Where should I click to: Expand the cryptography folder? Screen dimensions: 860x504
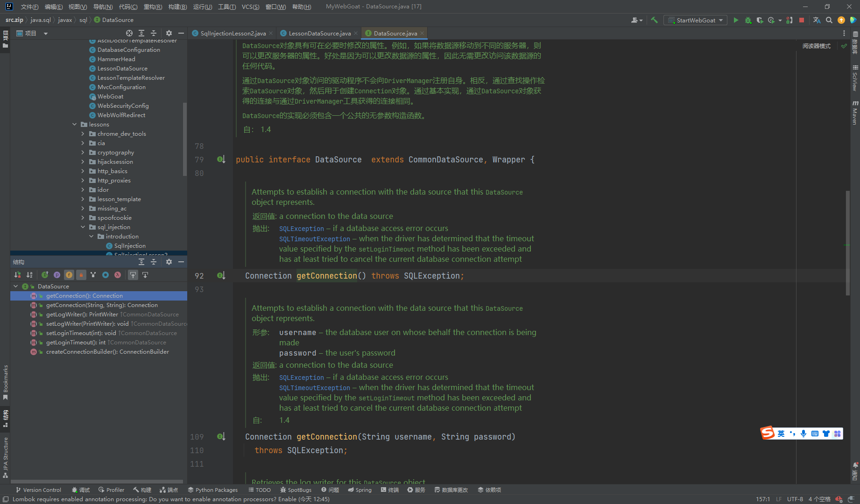click(83, 152)
